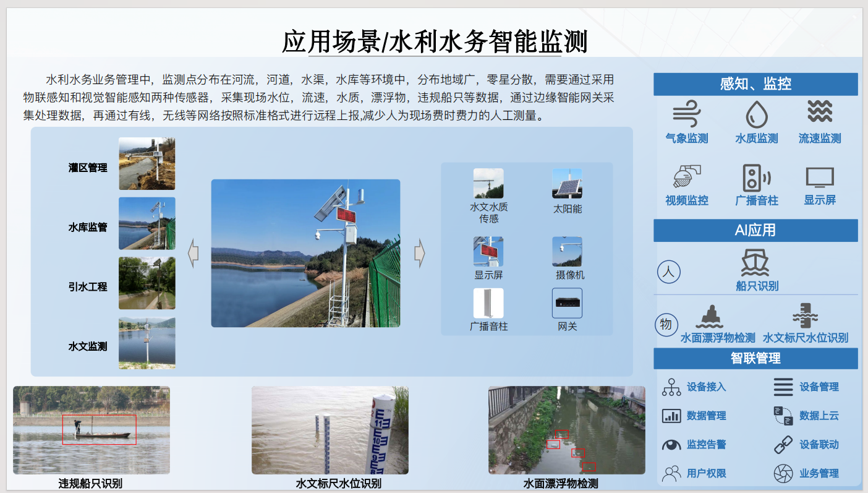Select the 显示屏 component image

pos(488,251)
